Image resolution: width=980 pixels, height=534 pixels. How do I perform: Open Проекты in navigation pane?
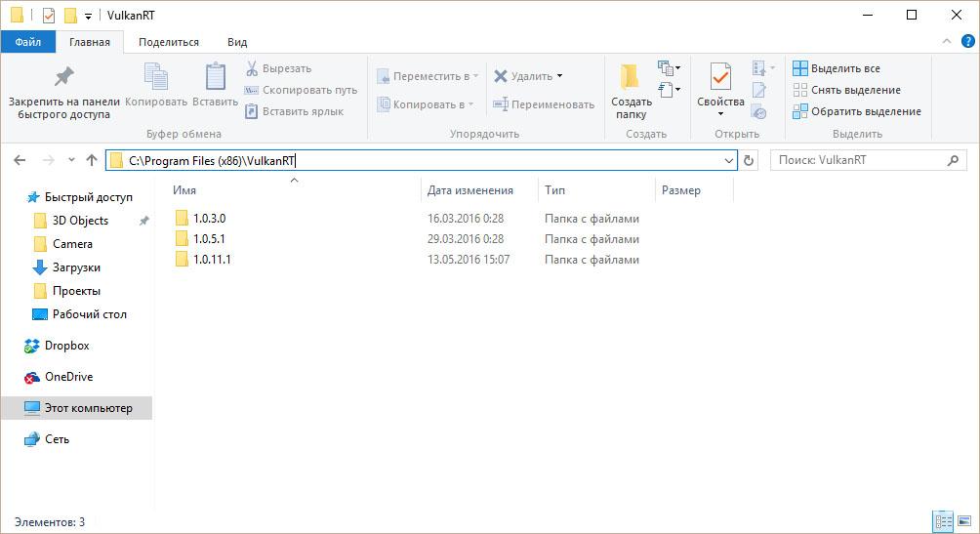[75, 291]
